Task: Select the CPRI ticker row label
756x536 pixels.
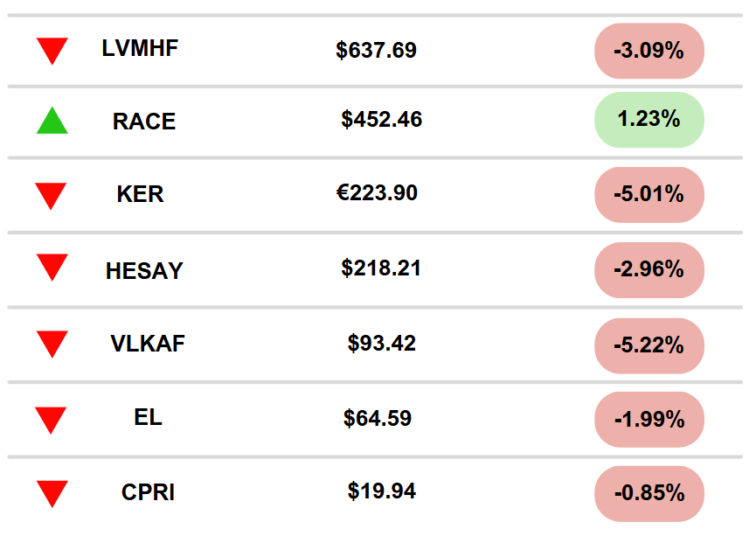Action: (x=148, y=492)
